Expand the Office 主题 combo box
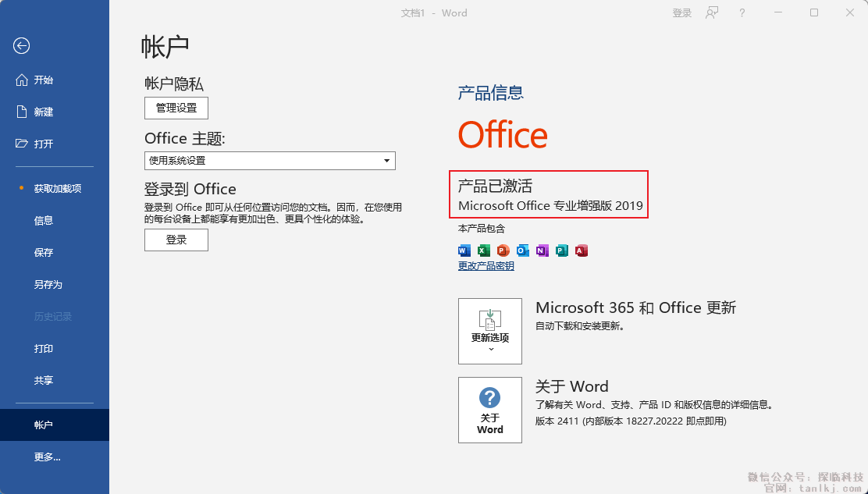Screen dimensions: 868x494 click(270, 161)
